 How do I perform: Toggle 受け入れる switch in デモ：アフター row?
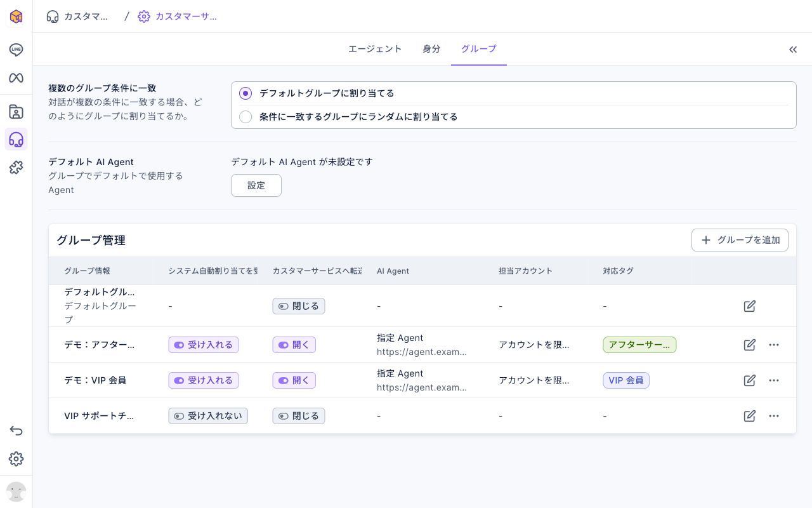coord(204,345)
